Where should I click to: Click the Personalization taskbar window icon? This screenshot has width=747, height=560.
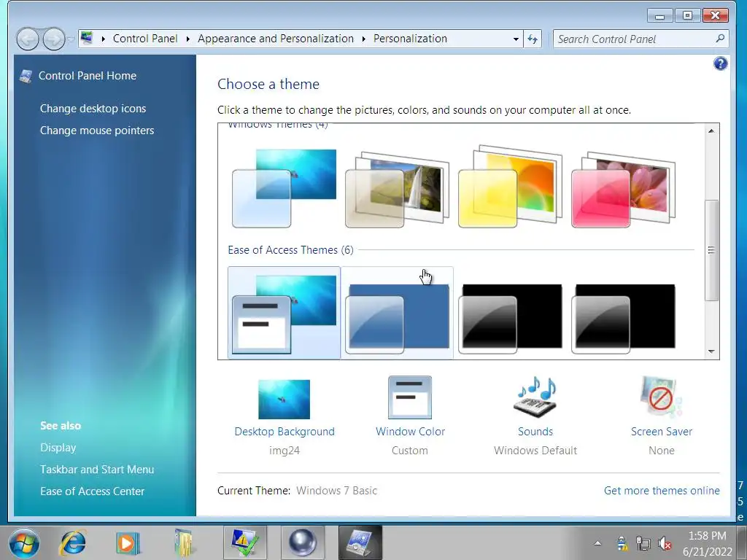[360, 543]
